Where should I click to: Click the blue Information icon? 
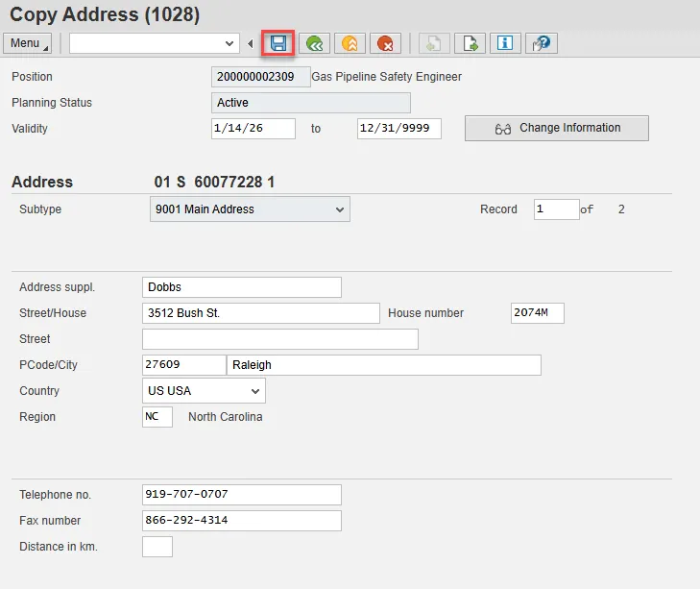505,44
